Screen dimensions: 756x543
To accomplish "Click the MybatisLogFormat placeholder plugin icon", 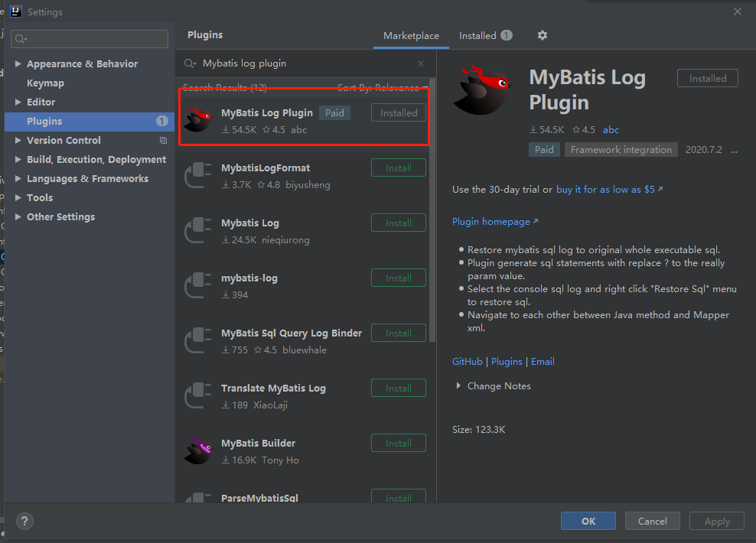I will click(x=197, y=174).
